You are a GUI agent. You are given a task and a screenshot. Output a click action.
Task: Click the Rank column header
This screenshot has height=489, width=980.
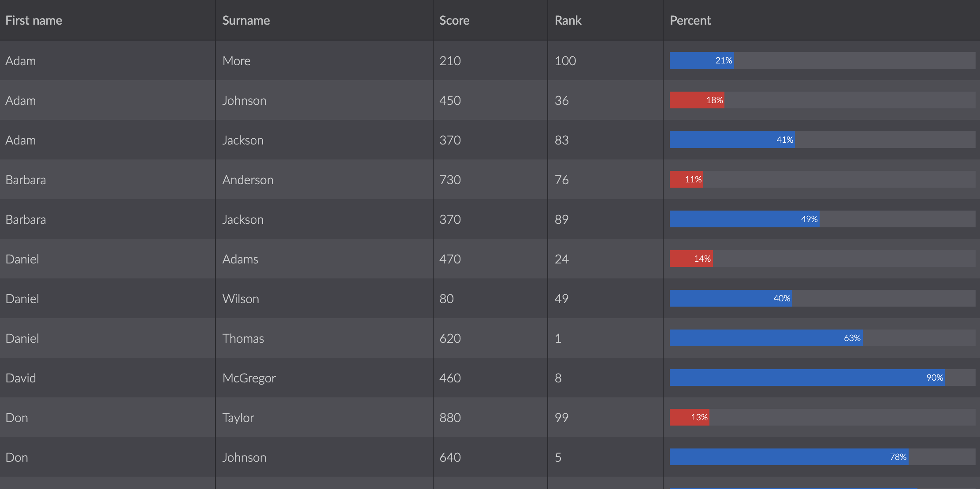tap(568, 20)
